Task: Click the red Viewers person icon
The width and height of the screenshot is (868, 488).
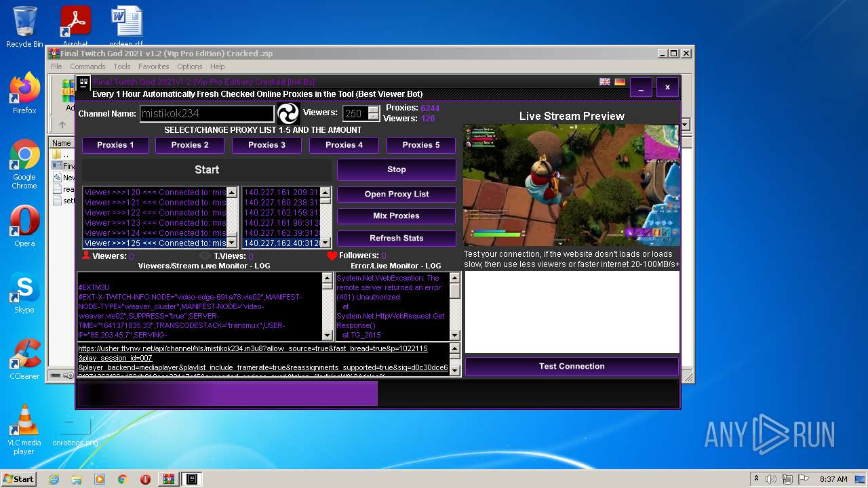Action: (x=86, y=256)
